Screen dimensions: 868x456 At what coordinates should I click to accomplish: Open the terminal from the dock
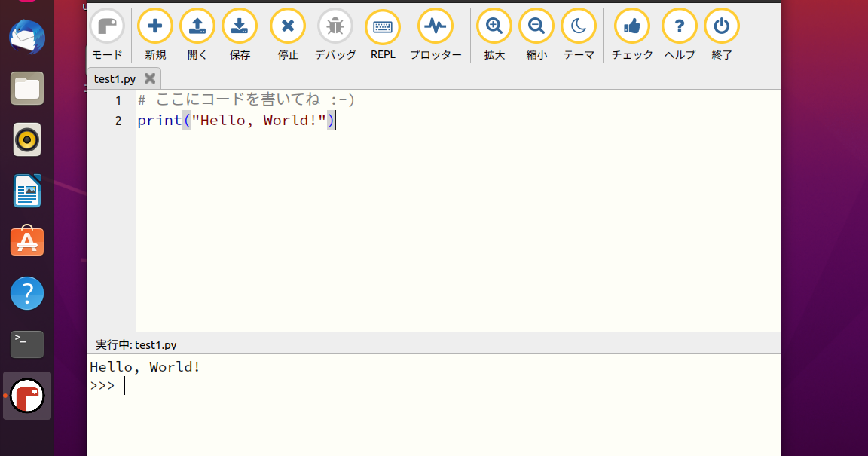click(x=26, y=344)
